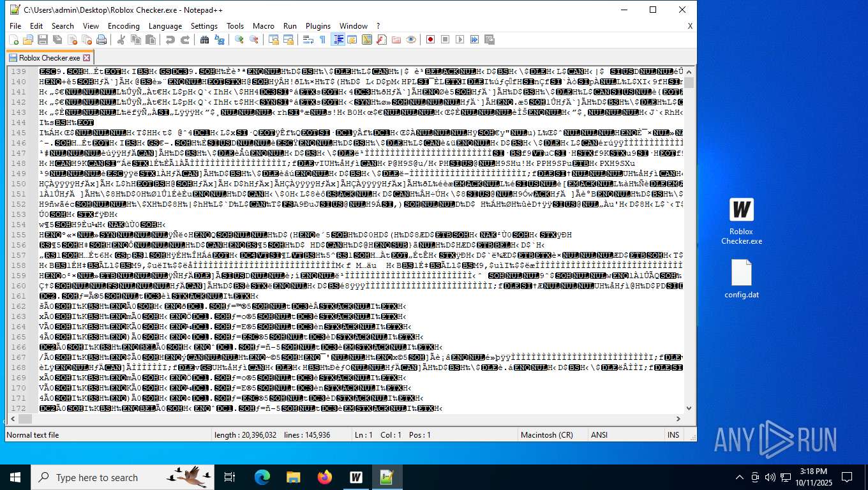Viewport: 868px width, 490px height.
Task: Open the File menu
Action: [x=15, y=26]
